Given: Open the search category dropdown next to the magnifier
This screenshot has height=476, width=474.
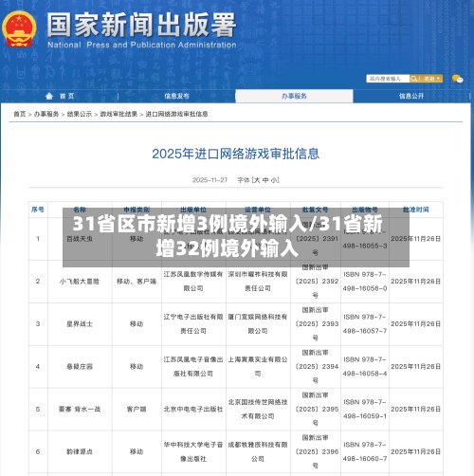Looking at the screenshot, I should pos(431,79).
